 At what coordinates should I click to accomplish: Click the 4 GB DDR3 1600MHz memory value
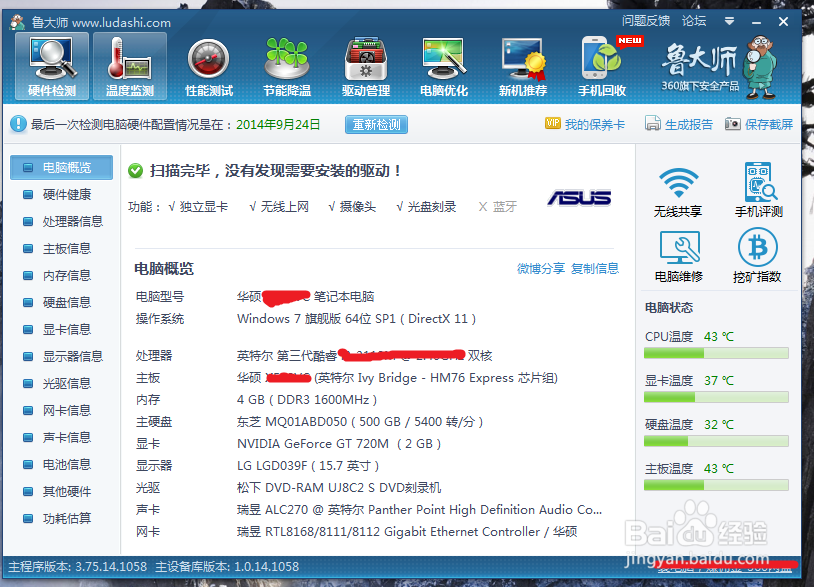(307, 400)
